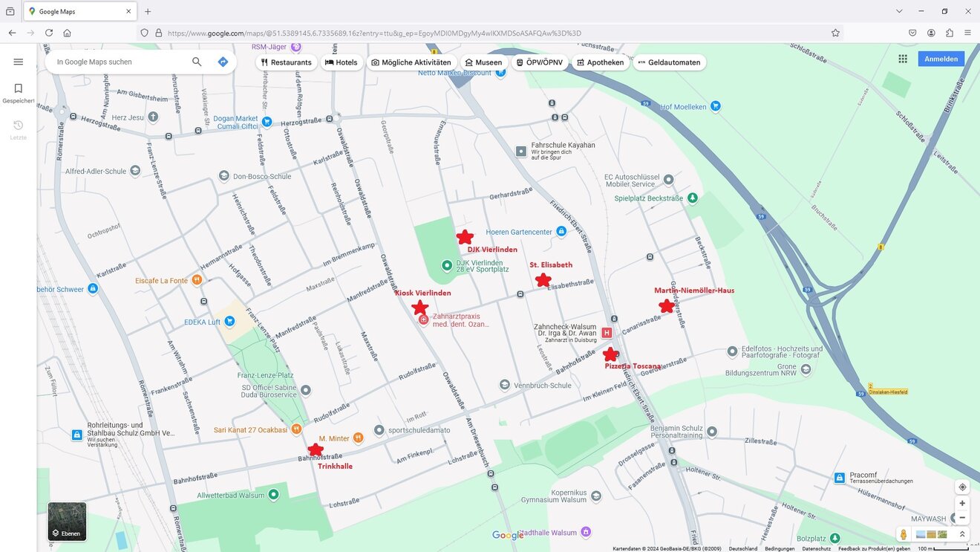The width and height of the screenshot is (980, 552).
Task: Select the Stadthalle Walsum purple pin
Action: pos(586,532)
